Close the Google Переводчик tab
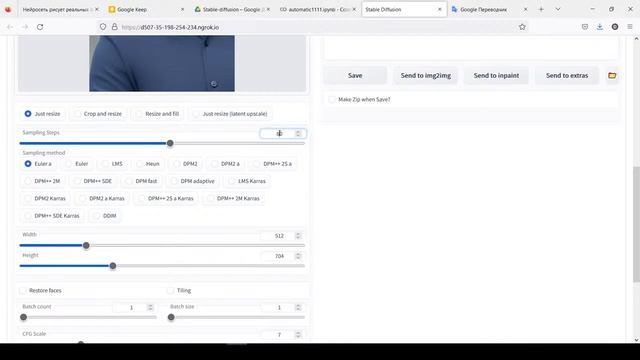 (x=525, y=9)
